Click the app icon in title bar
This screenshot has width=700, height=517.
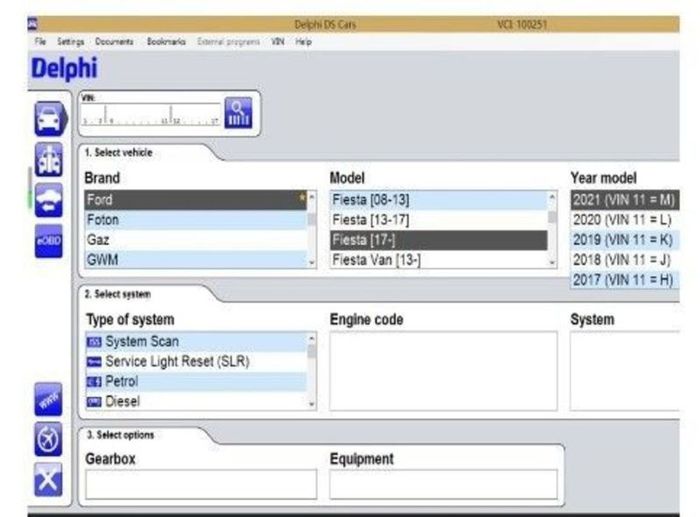click(x=32, y=24)
